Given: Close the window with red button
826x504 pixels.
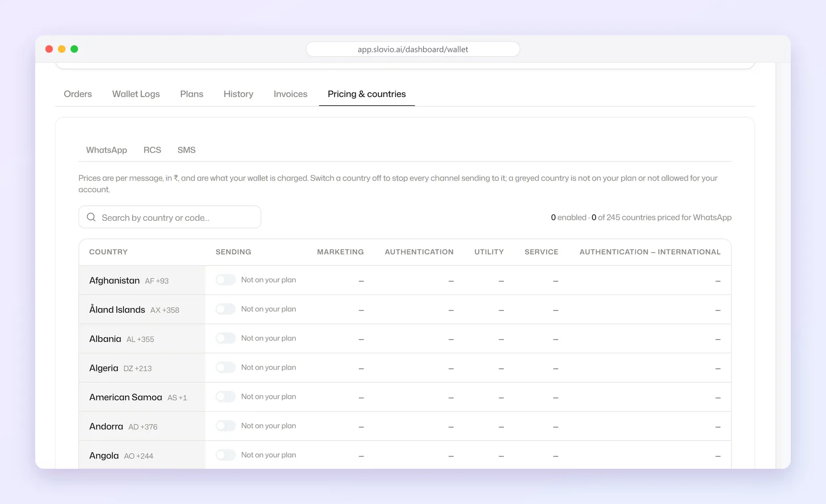Looking at the screenshot, I should (49, 49).
